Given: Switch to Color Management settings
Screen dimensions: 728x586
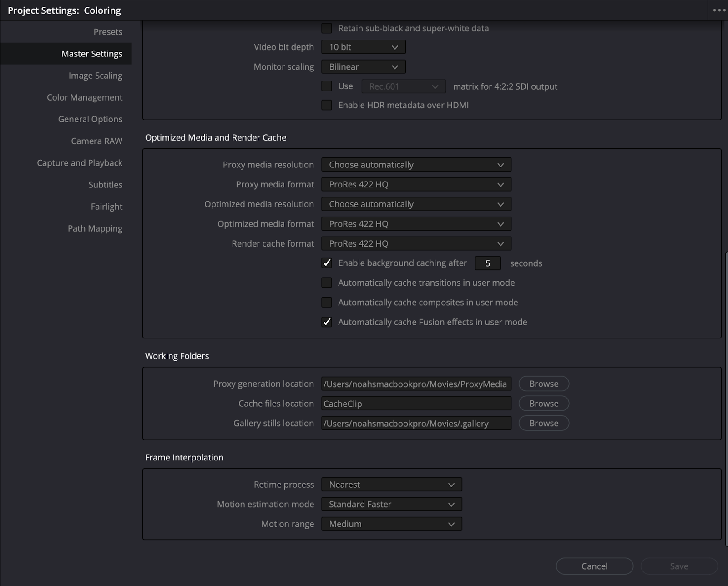Looking at the screenshot, I should pyautogui.click(x=85, y=97).
